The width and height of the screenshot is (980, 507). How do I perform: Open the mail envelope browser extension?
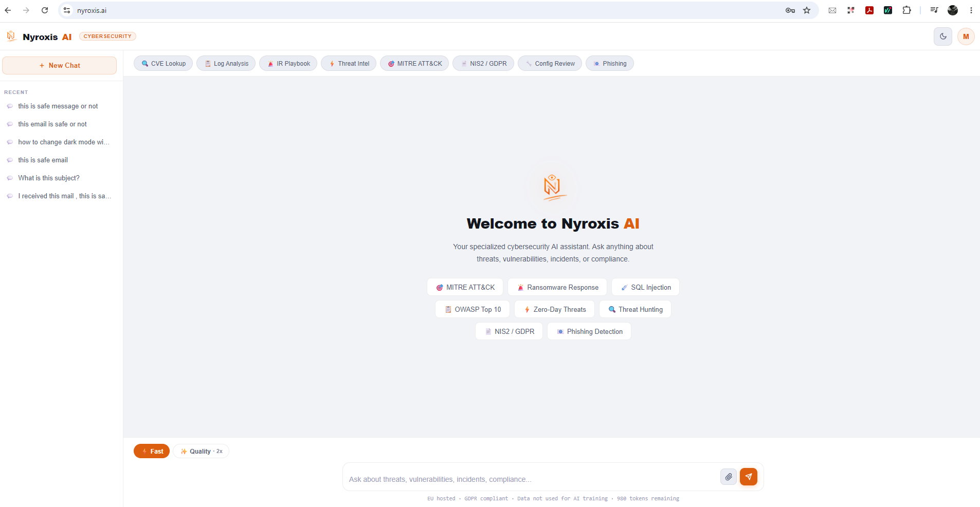pyautogui.click(x=832, y=10)
